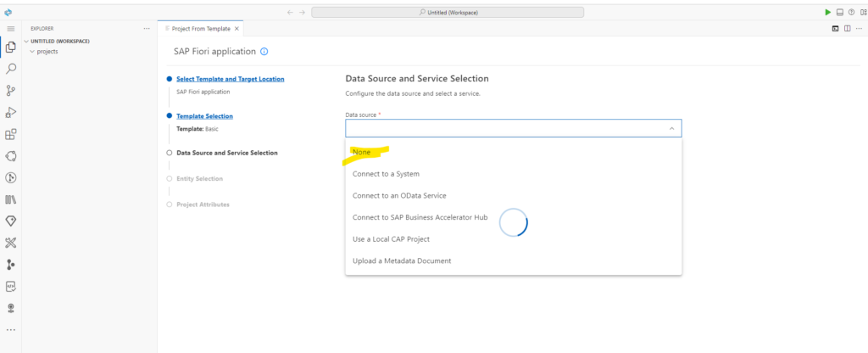868x353 pixels.
Task: Click the bottom pin-shaped activity bar icon
Action: click(10, 308)
